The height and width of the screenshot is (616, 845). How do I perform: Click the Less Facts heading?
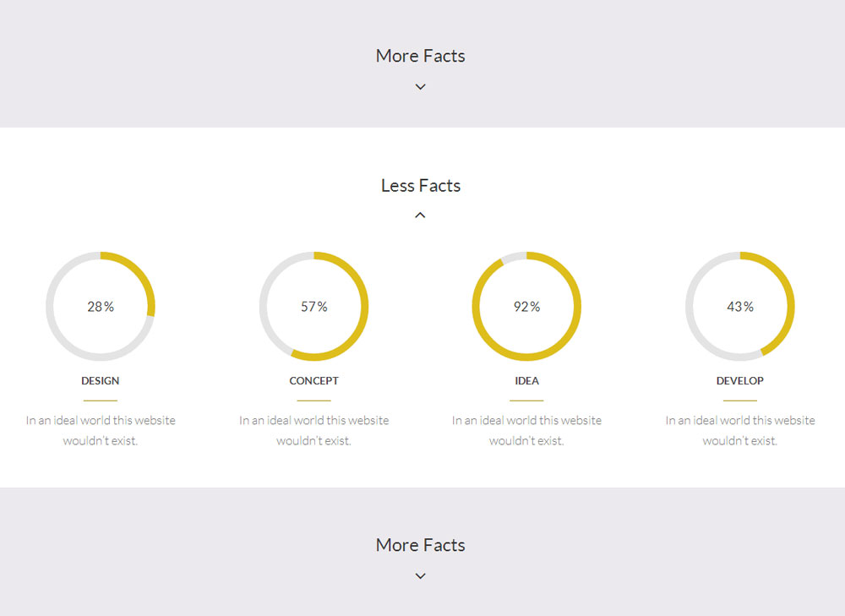pyautogui.click(x=420, y=185)
